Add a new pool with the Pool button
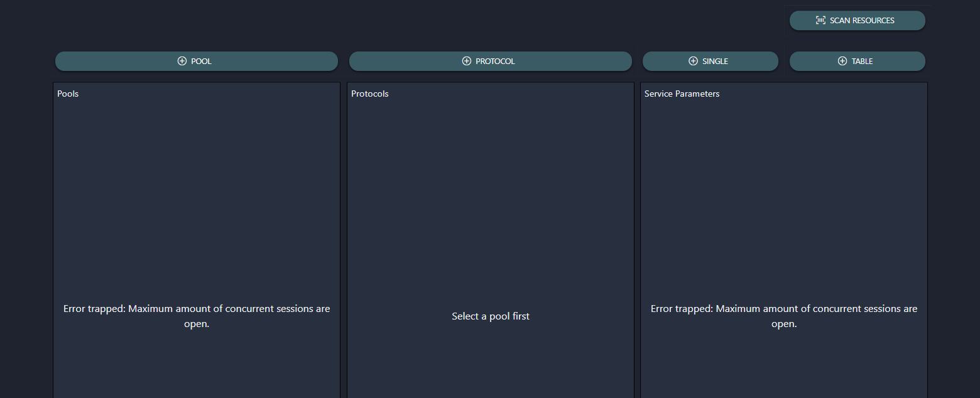Screen dimensions: 980x398 (x=197, y=61)
